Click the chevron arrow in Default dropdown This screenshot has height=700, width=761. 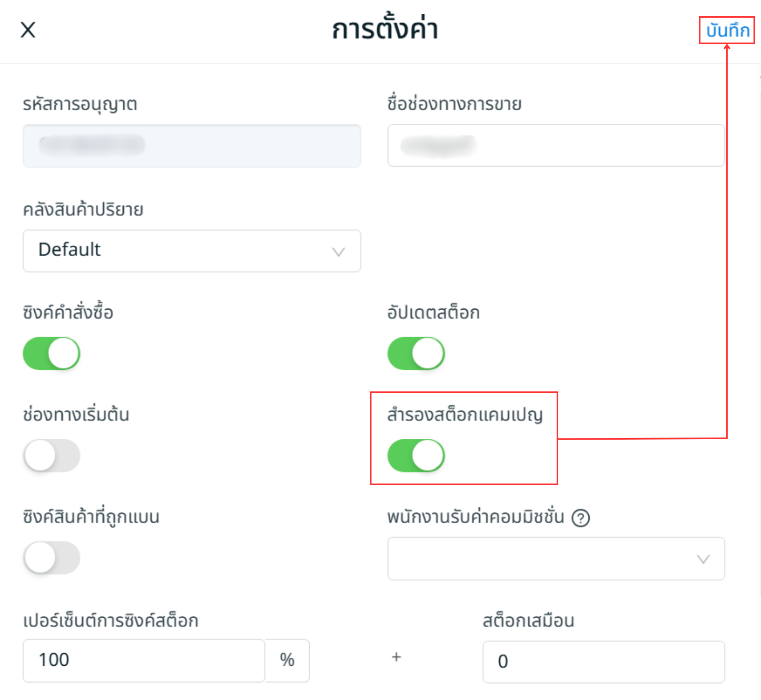click(x=338, y=252)
